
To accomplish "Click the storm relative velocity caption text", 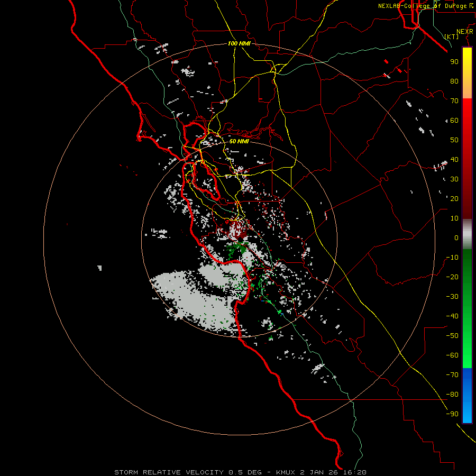I will pos(240,472).
